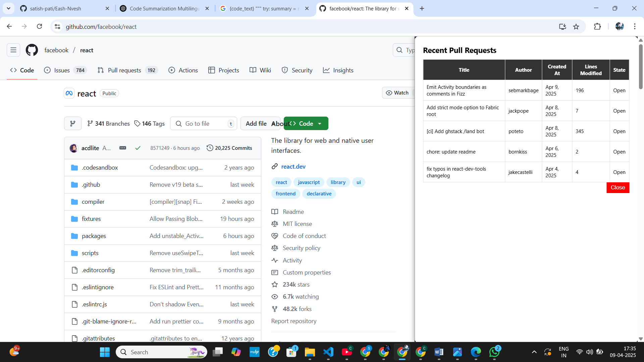This screenshot has width=644, height=362.
Task: Open the clock showing 17:35
Action: tap(623, 352)
